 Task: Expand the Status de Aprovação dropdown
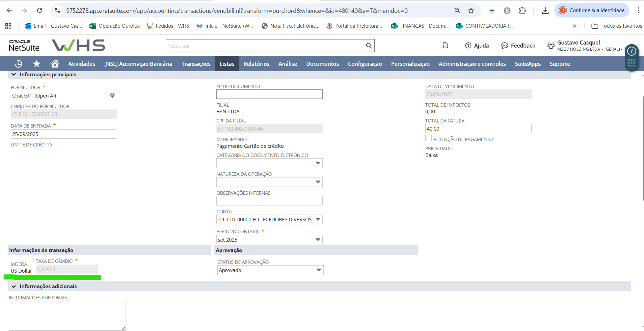click(319, 270)
